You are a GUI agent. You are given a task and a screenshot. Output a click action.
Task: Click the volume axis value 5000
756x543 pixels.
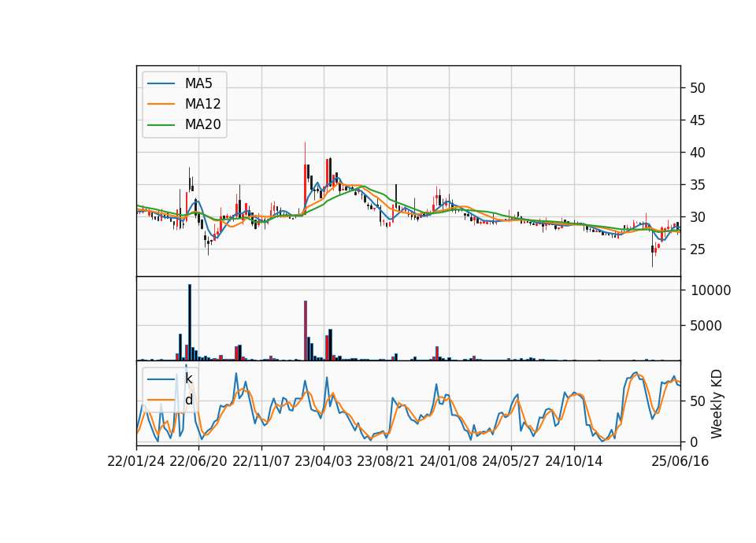706,326
